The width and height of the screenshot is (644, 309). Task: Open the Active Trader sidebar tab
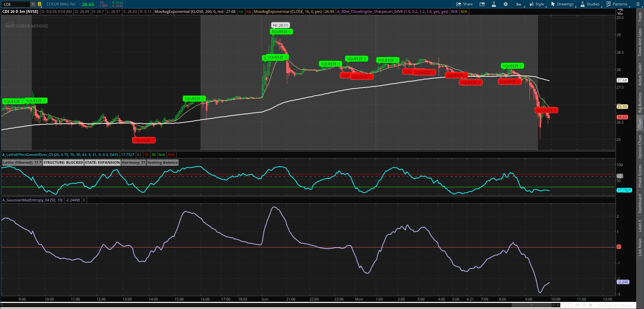640,74
